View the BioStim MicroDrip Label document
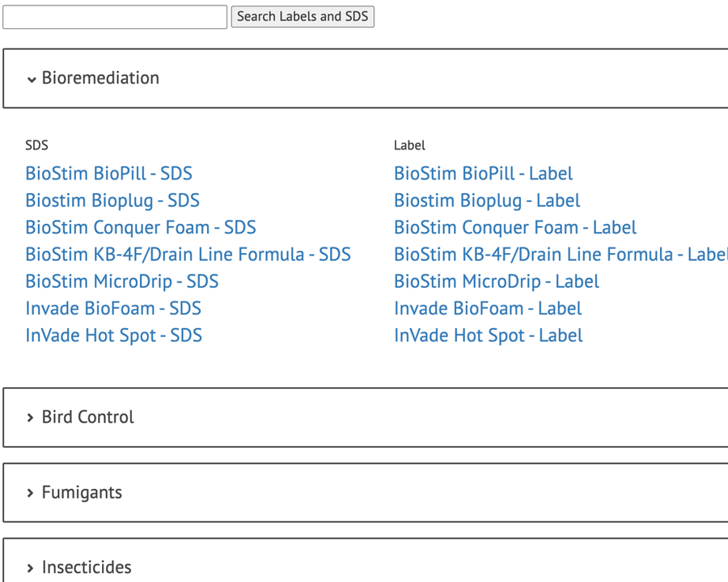The width and height of the screenshot is (728, 582). (496, 281)
